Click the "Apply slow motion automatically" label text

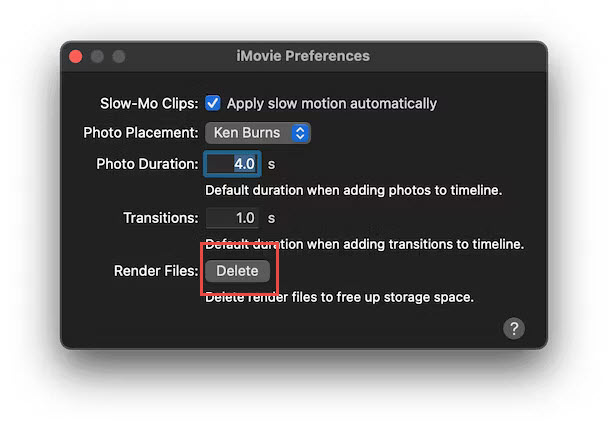[331, 103]
